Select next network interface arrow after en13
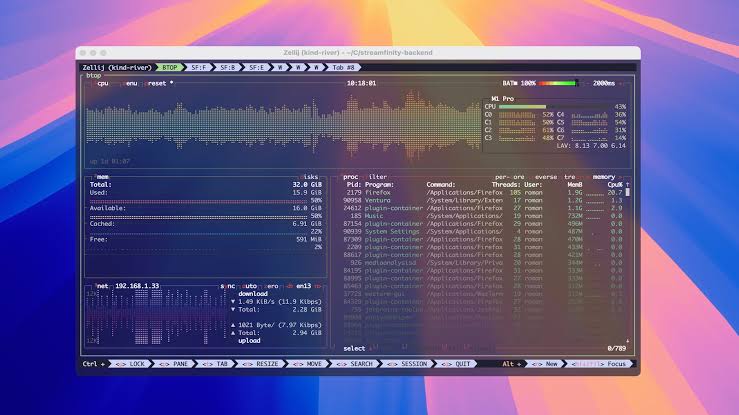 click(318, 286)
